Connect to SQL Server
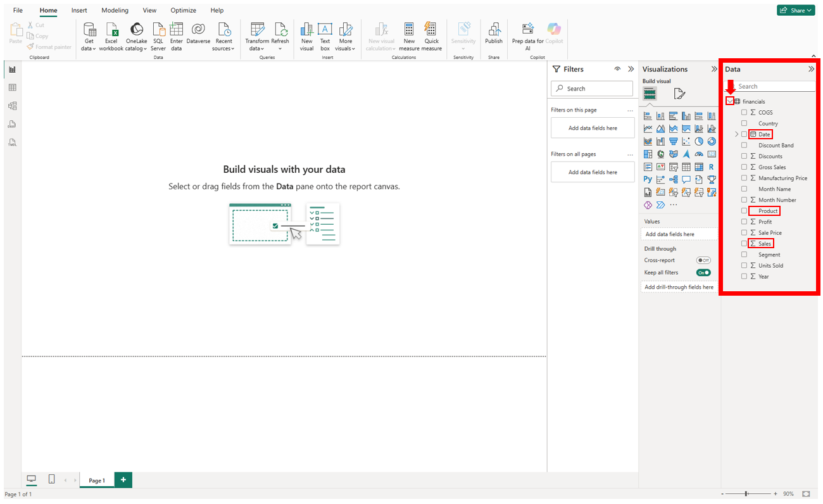The width and height of the screenshot is (823, 504). pos(158,36)
